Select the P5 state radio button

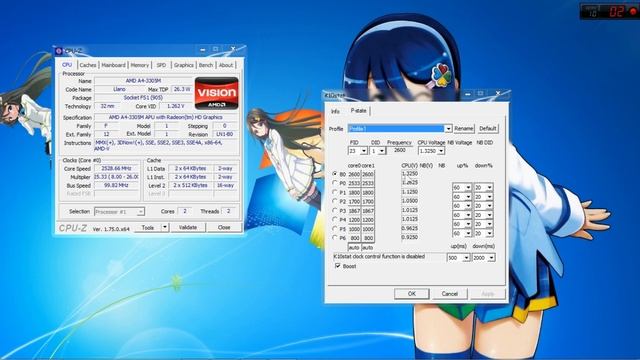click(x=335, y=229)
